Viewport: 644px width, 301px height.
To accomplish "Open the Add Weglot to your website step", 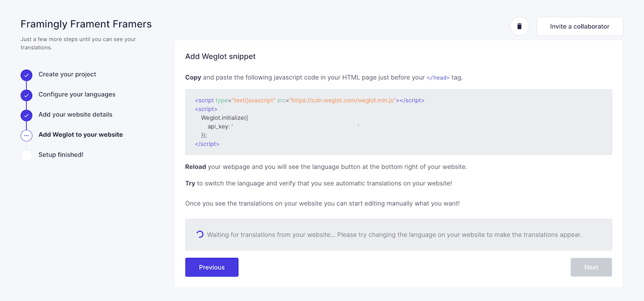I will (x=80, y=135).
